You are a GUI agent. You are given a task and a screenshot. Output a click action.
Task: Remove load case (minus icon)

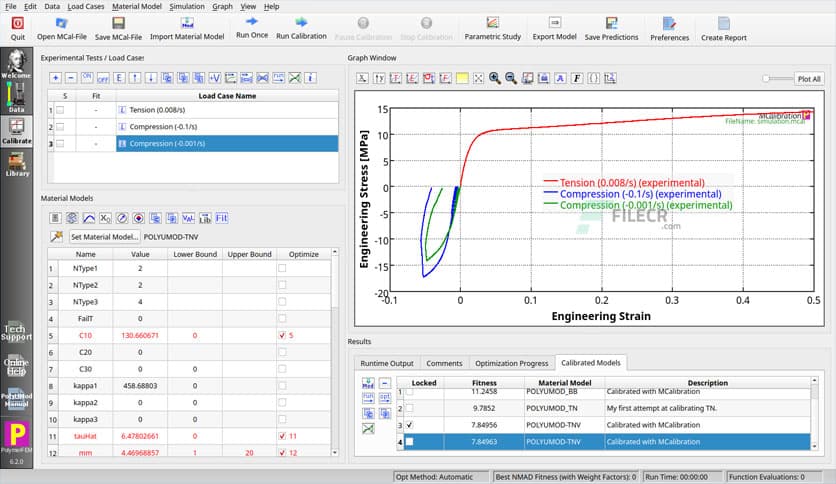point(71,78)
